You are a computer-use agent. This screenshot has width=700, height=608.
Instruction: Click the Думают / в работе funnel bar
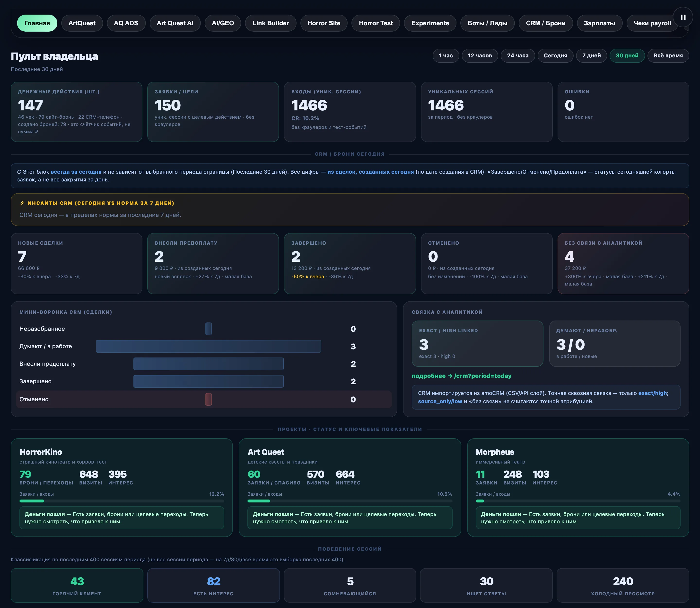[208, 346]
